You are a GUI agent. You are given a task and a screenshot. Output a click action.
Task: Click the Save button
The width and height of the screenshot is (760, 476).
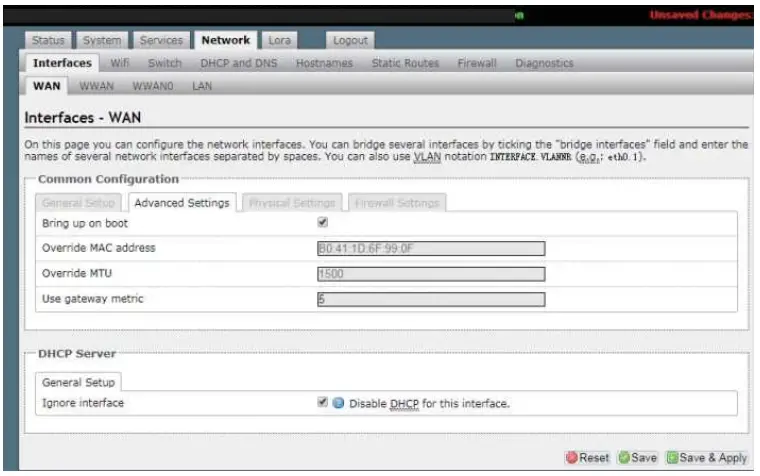[x=638, y=458]
